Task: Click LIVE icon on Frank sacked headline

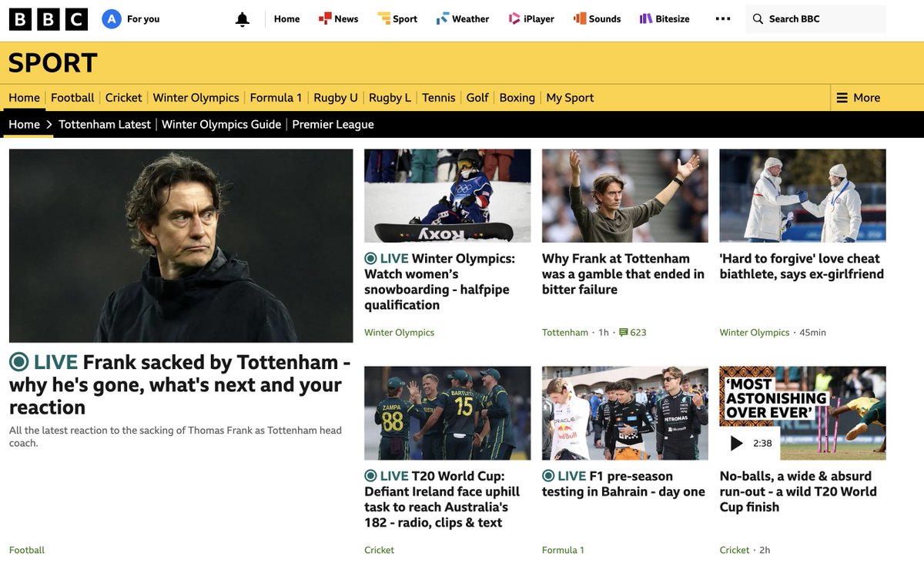Action: 19,362
